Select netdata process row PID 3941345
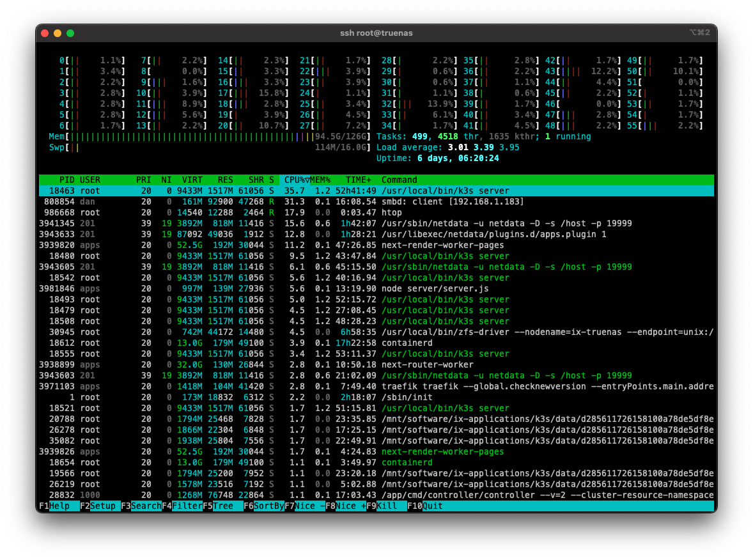The image size is (753, 560). (376, 223)
